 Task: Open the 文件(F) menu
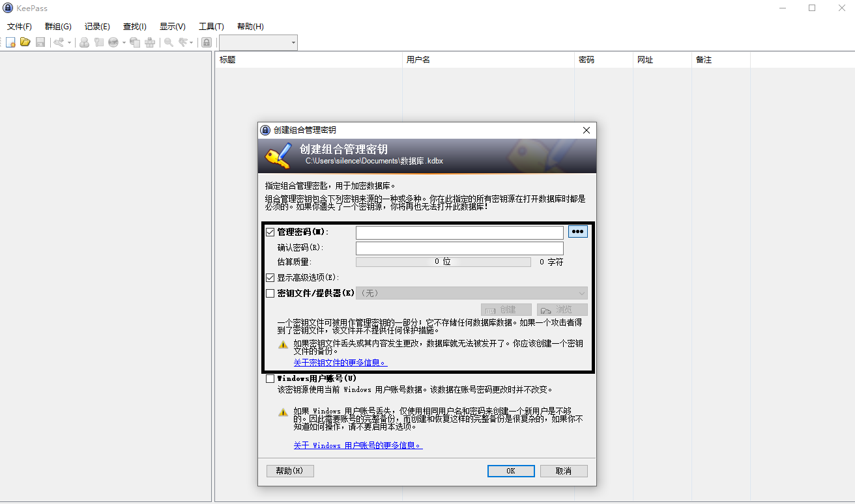point(20,27)
